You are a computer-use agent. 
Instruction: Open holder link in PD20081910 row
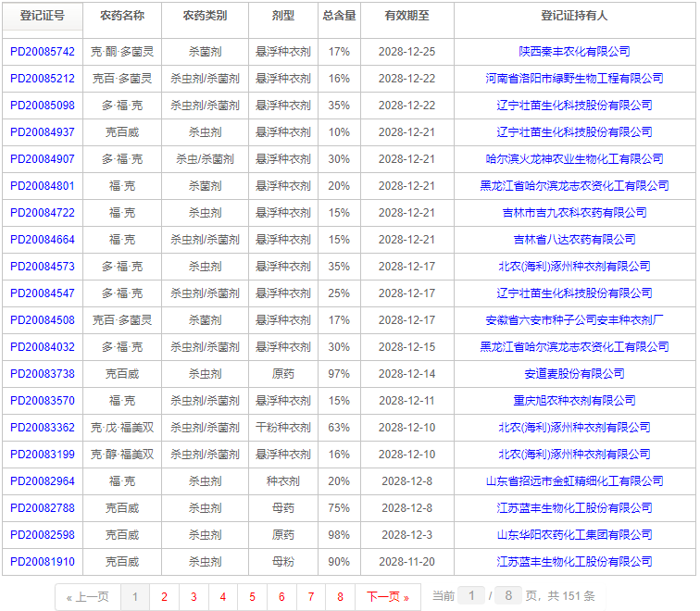pos(574,561)
